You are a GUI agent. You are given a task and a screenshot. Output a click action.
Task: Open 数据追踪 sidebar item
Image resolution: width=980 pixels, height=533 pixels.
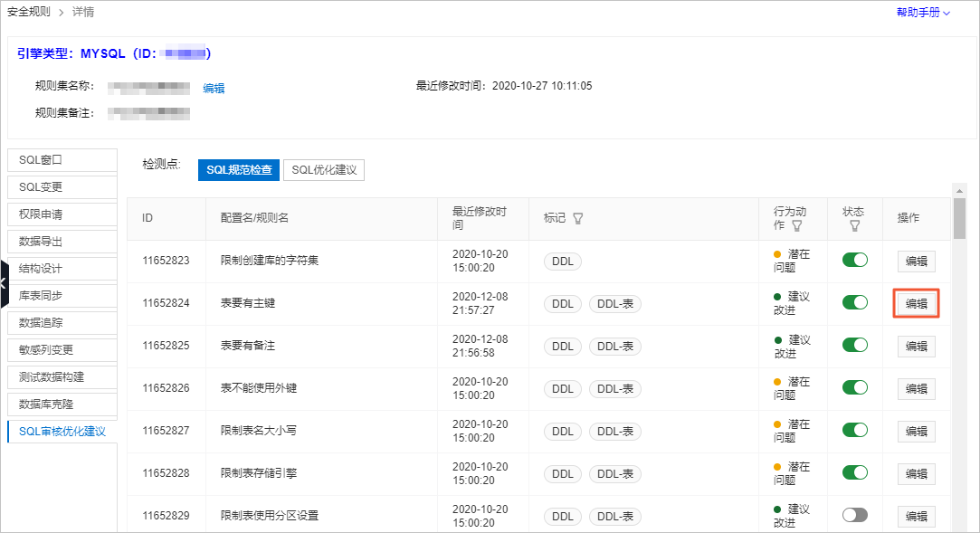62,323
